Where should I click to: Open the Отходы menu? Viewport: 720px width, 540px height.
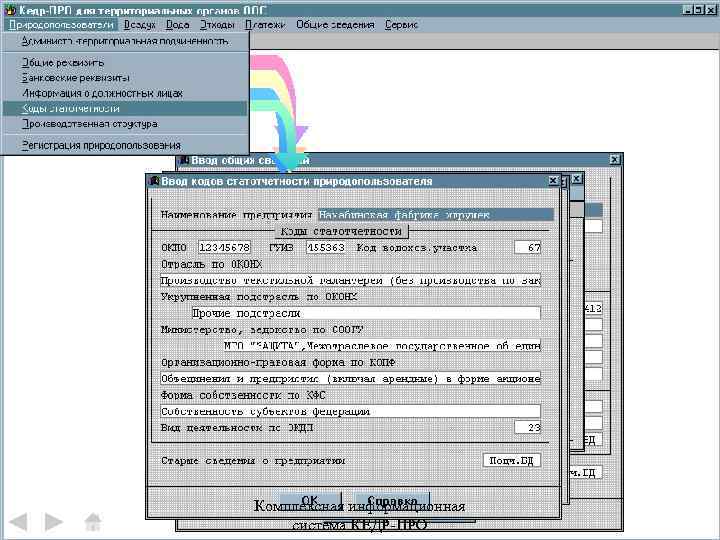coord(217,25)
